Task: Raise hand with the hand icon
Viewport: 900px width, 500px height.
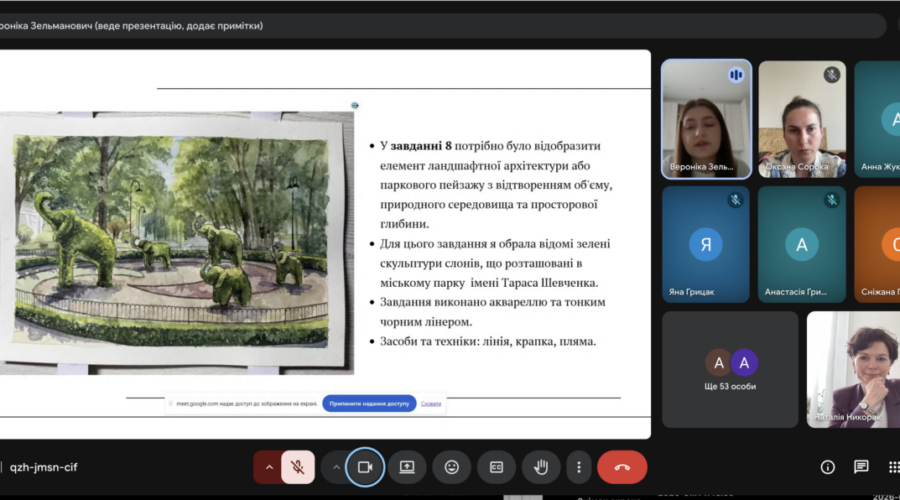Action: 541,467
